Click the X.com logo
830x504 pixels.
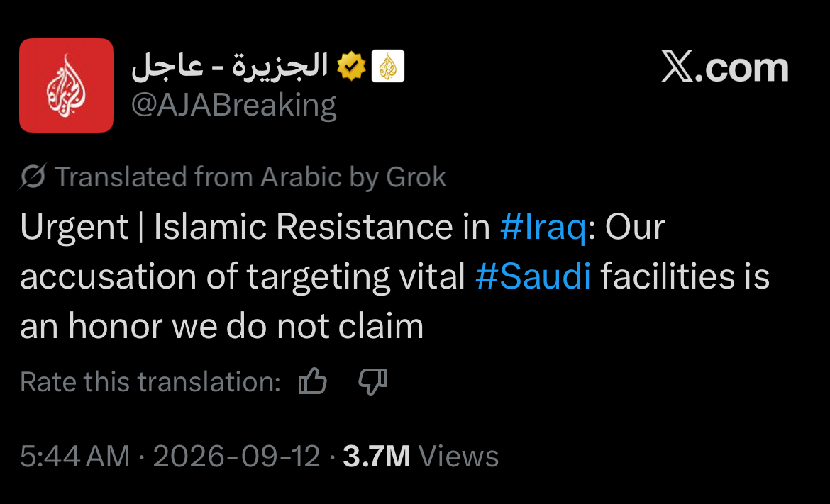click(x=725, y=67)
